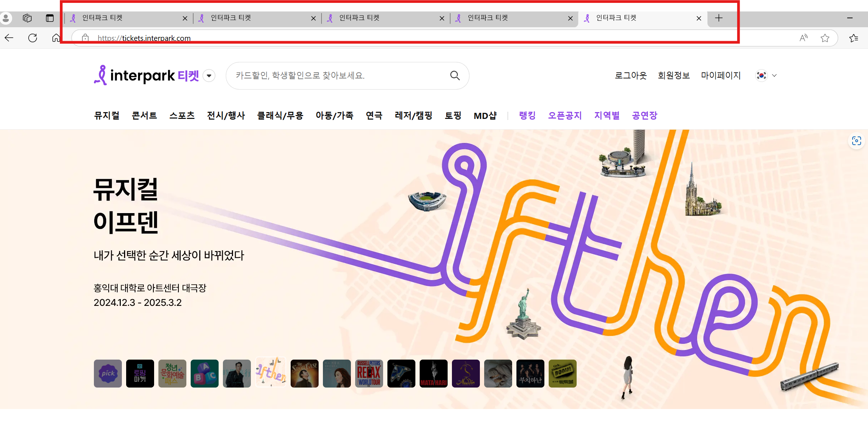Click the browser refresh icon
This screenshot has width=868, height=423.
pos(33,38)
